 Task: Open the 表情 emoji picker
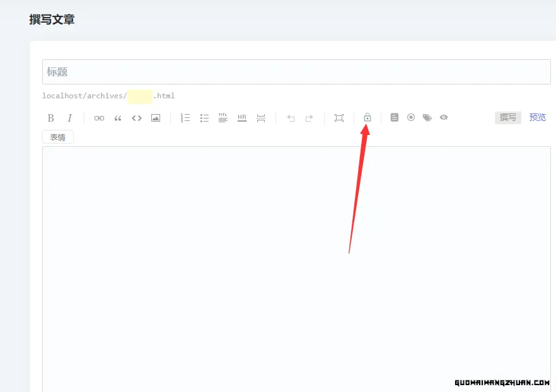tap(58, 137)
